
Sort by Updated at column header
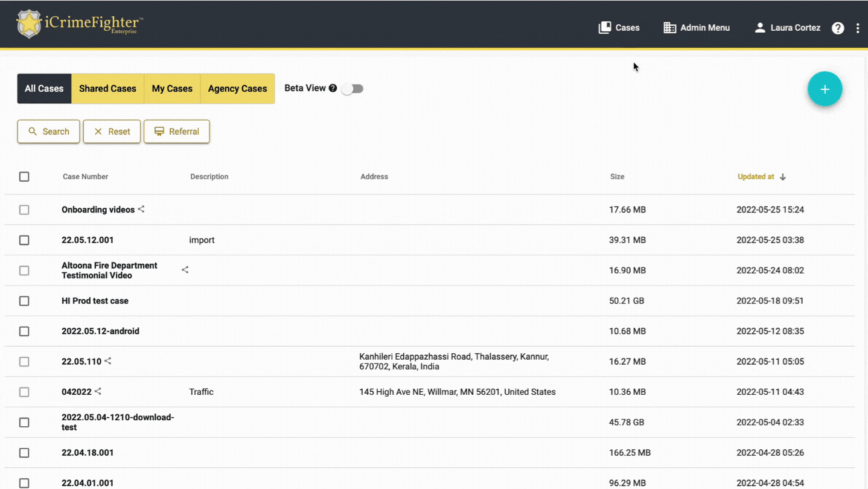(756, 177)
